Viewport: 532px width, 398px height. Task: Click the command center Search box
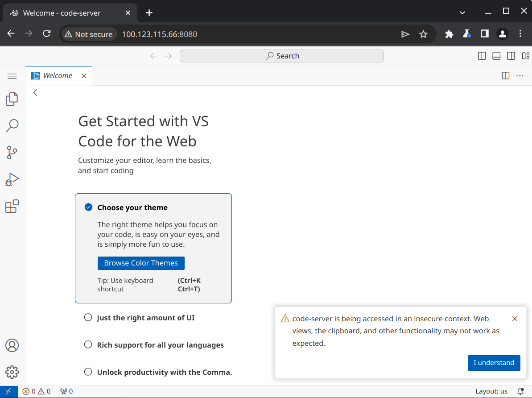click(x=281, y=56)
